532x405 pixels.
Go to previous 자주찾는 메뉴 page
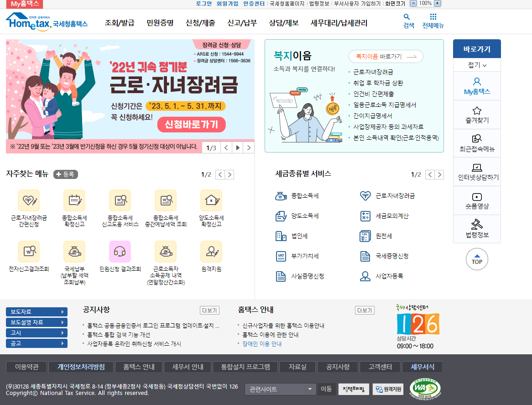[220, 174]
